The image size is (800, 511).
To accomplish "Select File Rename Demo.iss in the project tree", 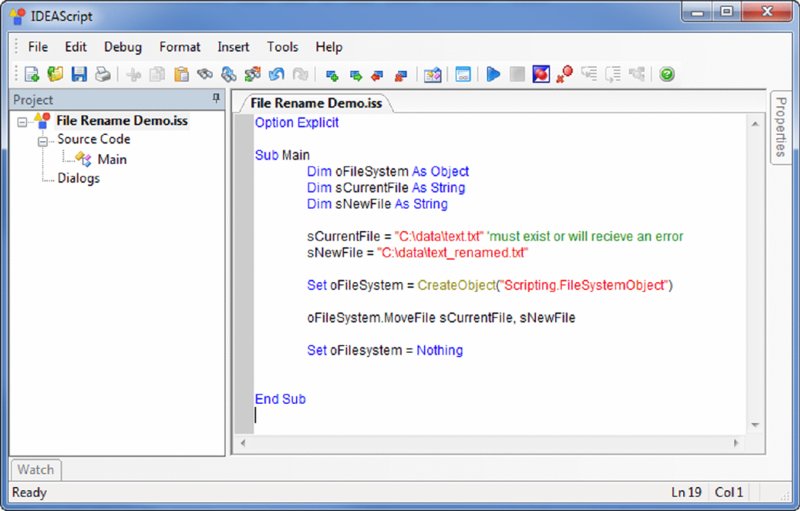I will pyautogui.click(x=122, y=121).
